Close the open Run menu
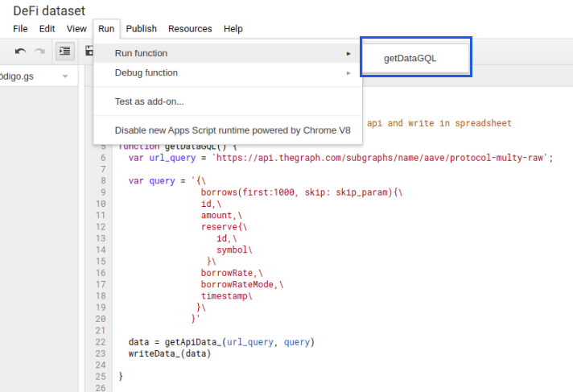The image size is (573, 392). point(106,28)
